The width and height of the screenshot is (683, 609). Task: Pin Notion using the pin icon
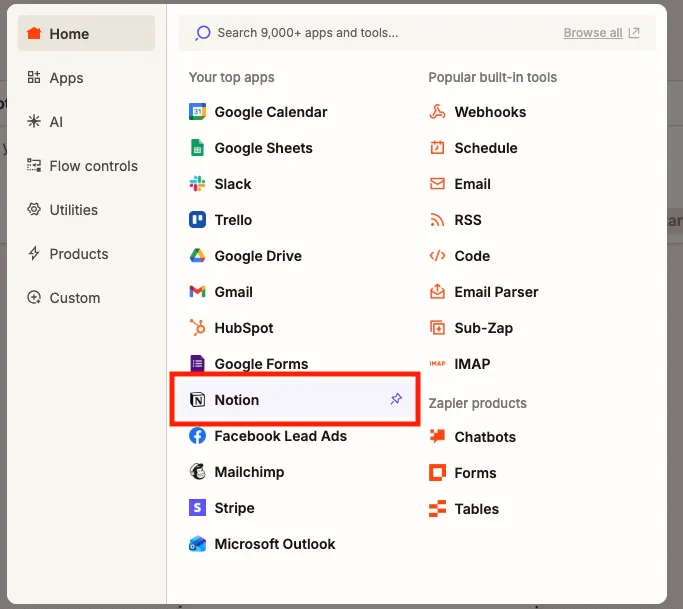[x=396, y=399]
